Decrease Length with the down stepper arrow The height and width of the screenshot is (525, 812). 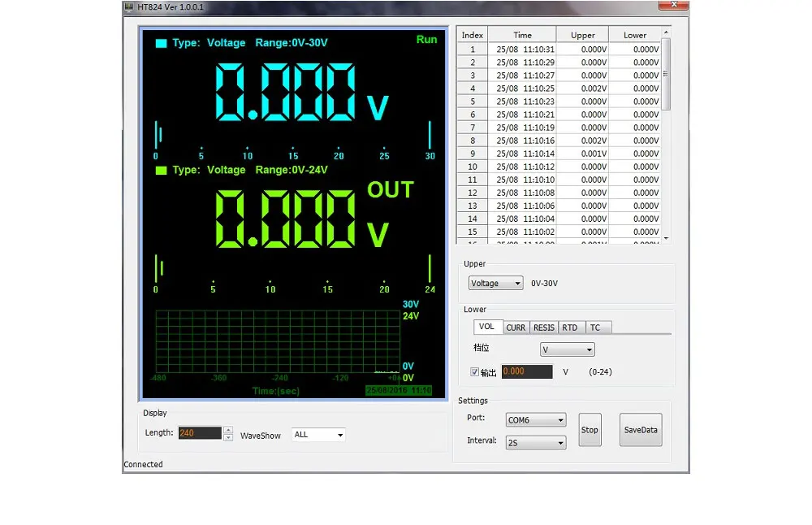[228, 437]
